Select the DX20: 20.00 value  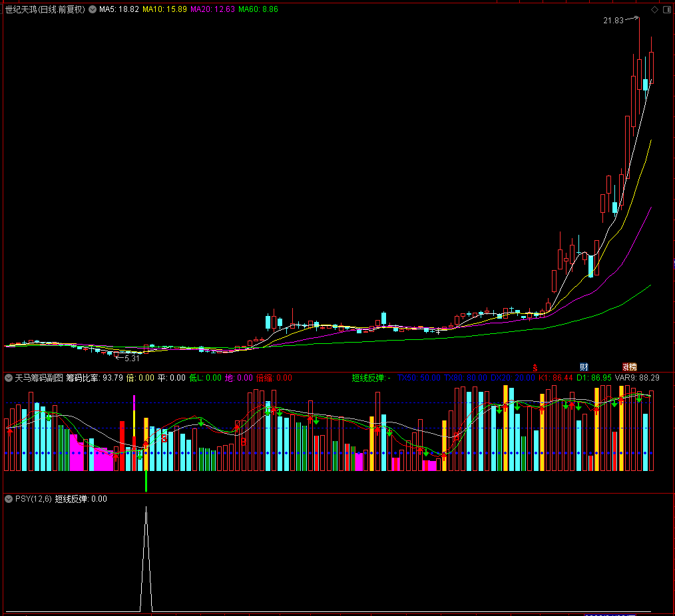pyautogui.click(x=513, y=378)
